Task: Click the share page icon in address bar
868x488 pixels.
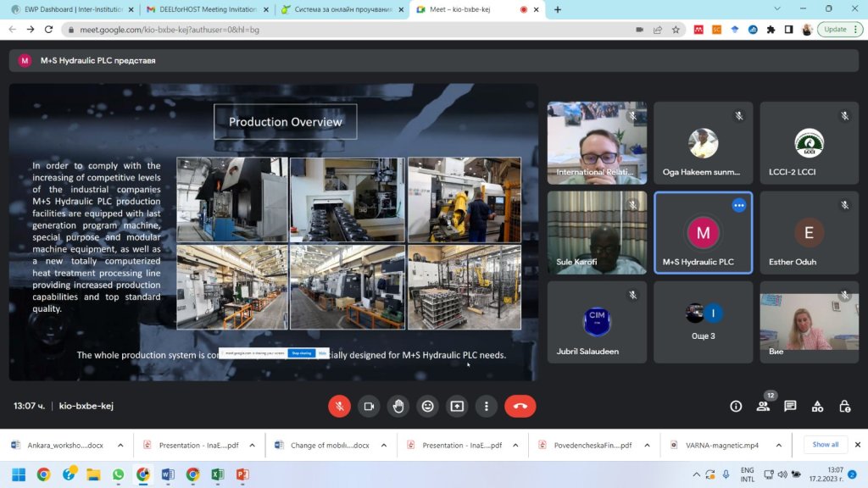Action: click(658, 30)
